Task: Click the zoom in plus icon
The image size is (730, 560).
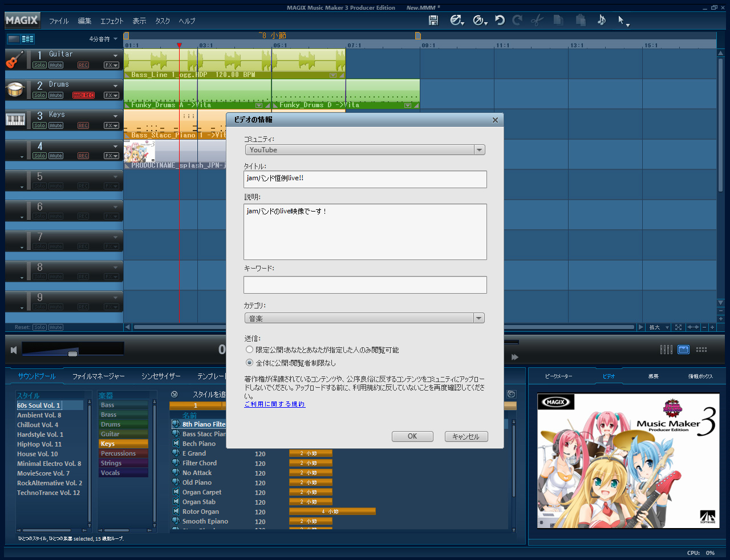Action: click(x=712, y=327)
